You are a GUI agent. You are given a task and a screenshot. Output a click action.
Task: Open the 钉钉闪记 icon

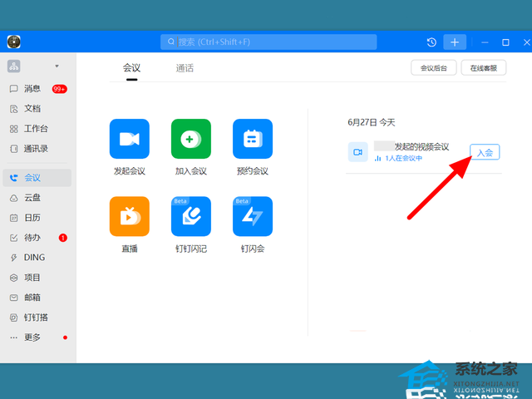[191, 216]
